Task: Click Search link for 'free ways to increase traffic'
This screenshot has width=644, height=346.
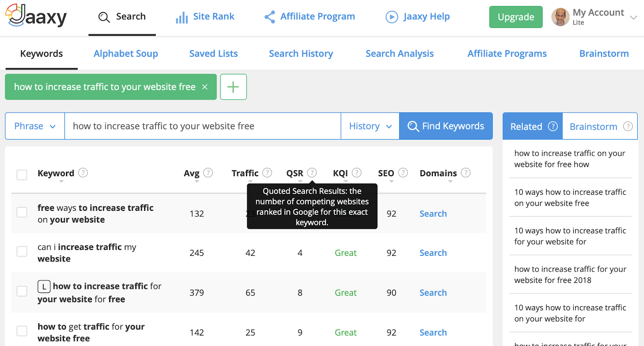Action: tap(433, 214)
